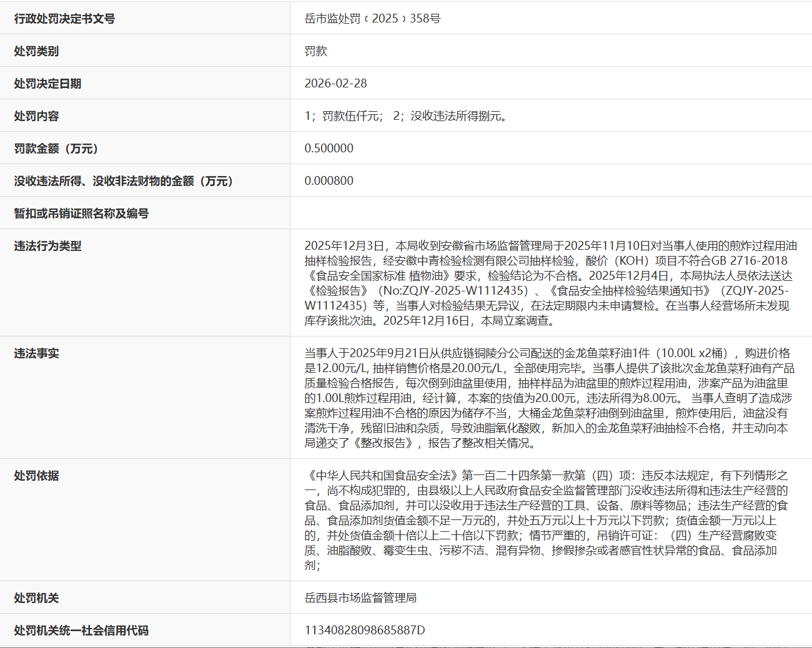Click the authority name 岳西县市场监督管理局

coord(360,598)
